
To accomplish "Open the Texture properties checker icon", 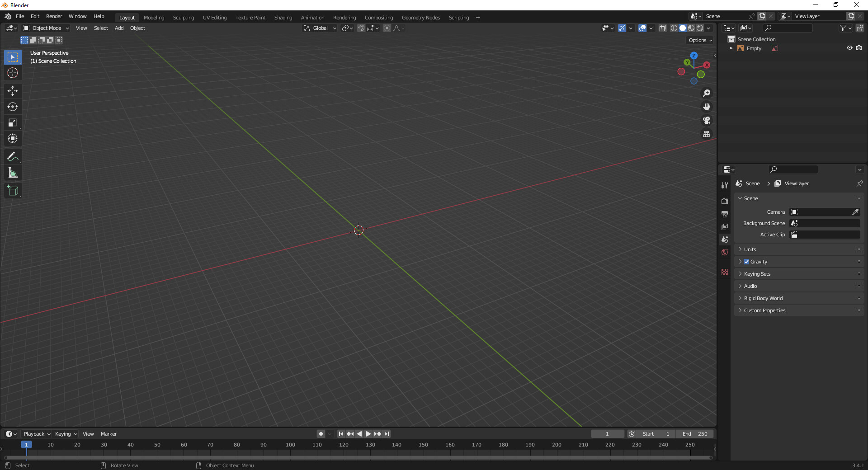I will (x=725, y=272).
